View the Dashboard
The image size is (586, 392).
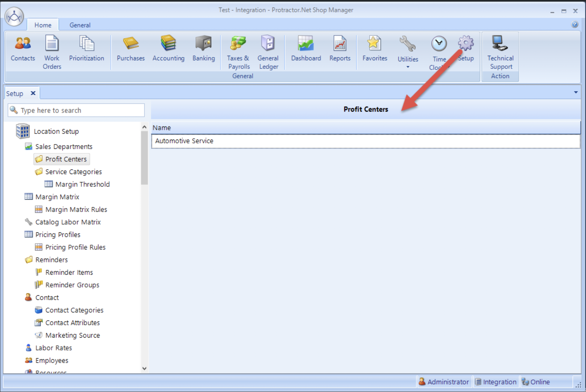(x=305, y=49)
